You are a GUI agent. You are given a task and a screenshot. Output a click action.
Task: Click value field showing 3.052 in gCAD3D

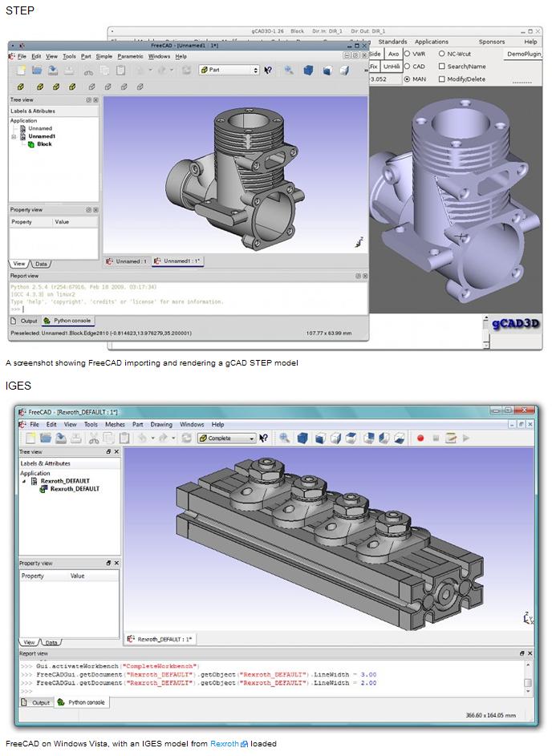tap(384, 79)
